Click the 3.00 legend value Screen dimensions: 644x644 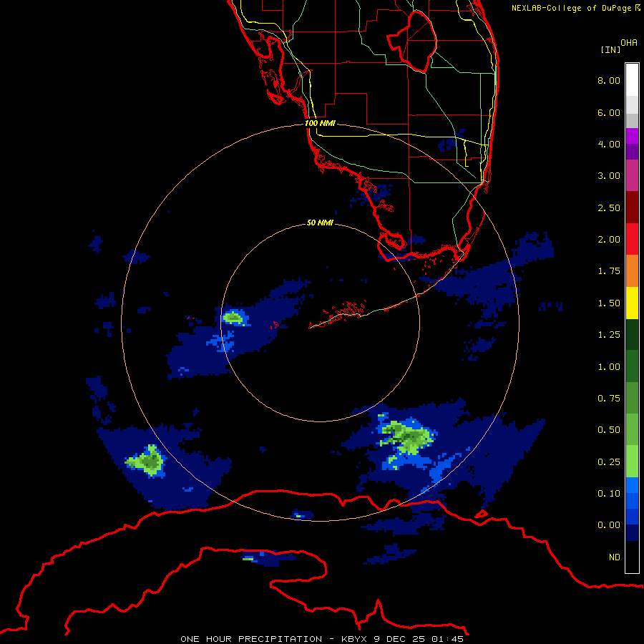[x=609, y=176]
